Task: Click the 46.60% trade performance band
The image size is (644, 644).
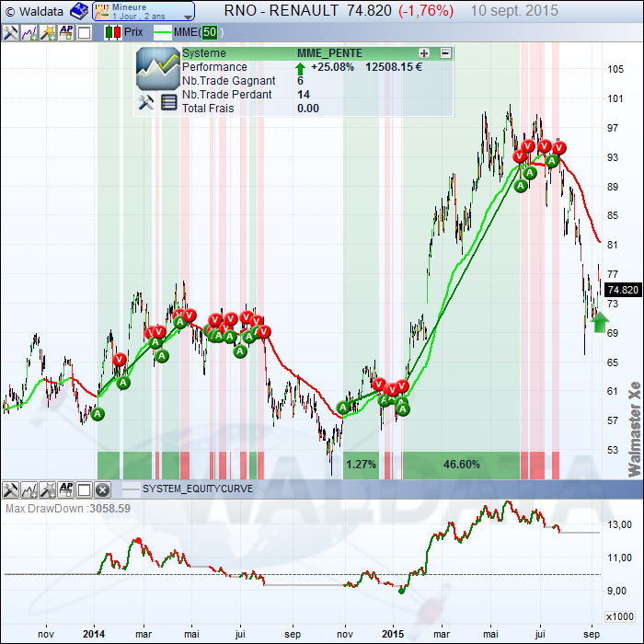Action: click(461, 465)
